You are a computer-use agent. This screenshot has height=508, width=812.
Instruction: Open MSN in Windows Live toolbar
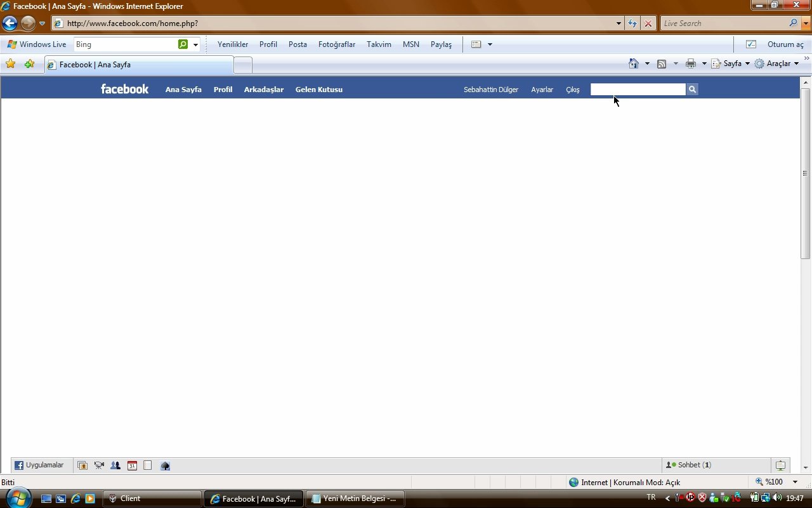click(x=411, y=44)
